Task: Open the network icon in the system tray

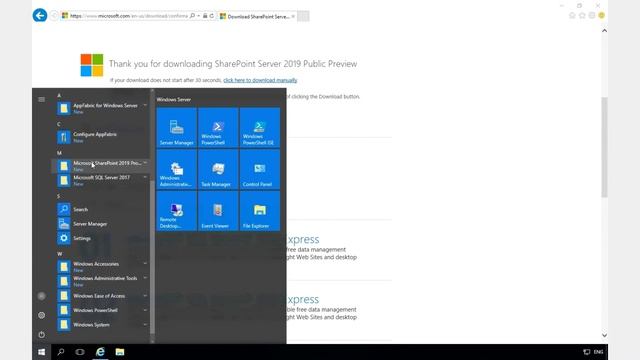Action: click(x=587, y=352)
